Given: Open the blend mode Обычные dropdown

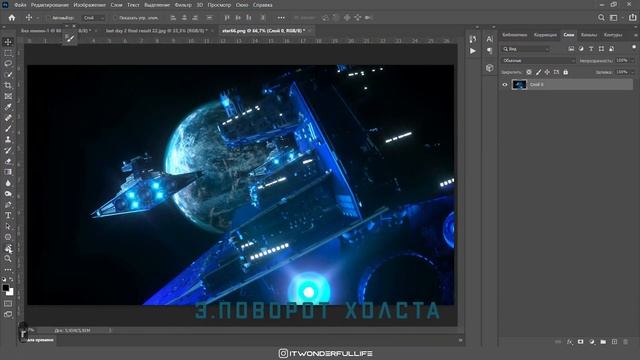Looking at the screenshot, I should [x=538, y=60].
